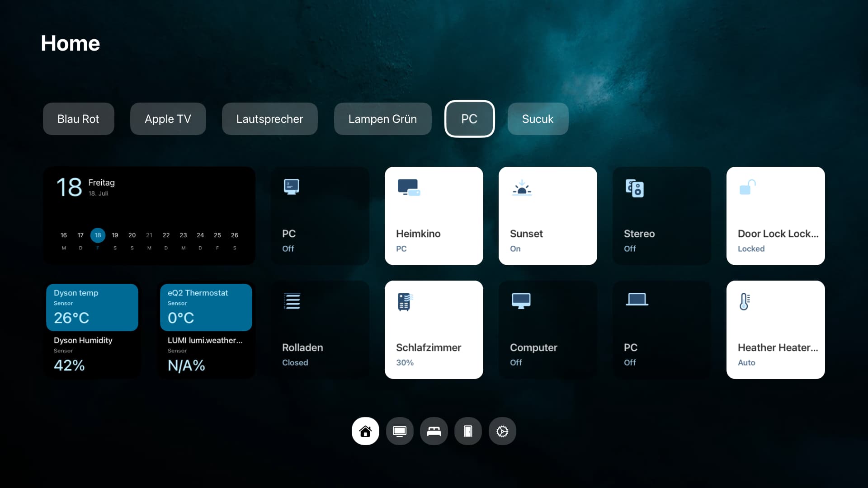This screenshot has width=868, height=488.
Task: Trigger the Sucuk scene button
Action: coord(538,119)
